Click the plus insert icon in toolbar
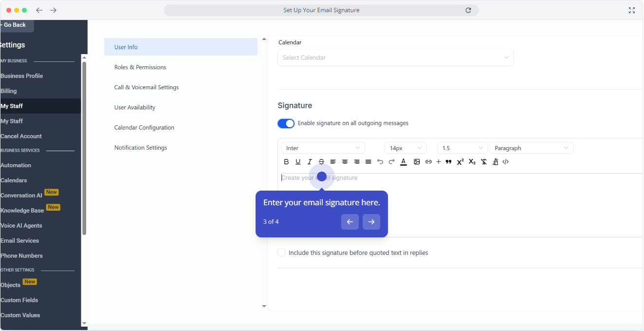This screenshot has width=644, height=331. 439,162
